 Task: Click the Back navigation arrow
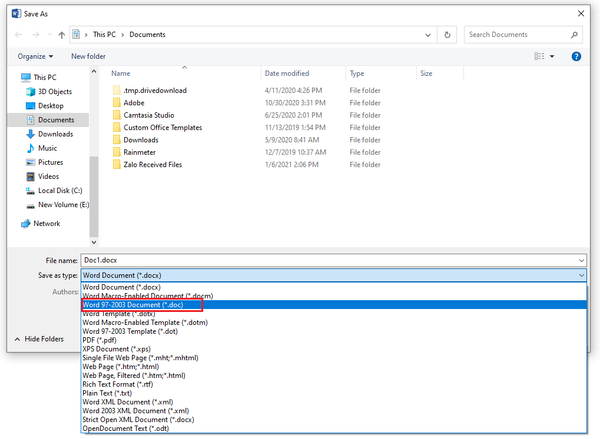pos(20,35)
